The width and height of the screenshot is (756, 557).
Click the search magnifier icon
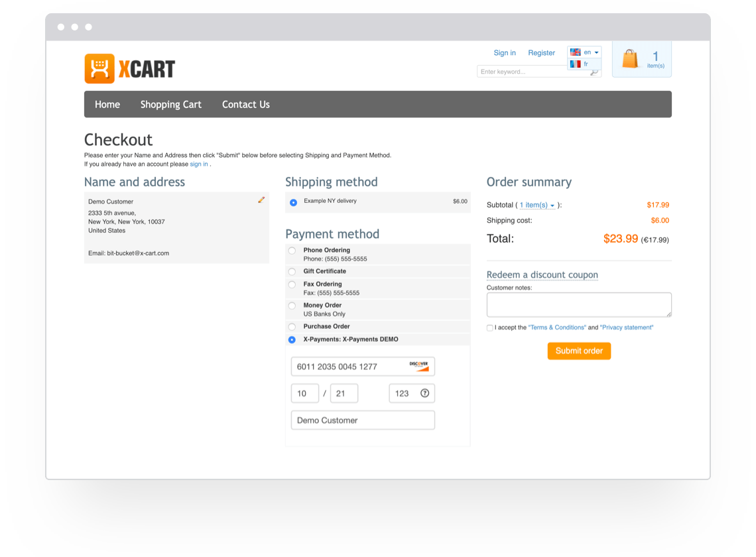tap(595, 71)
